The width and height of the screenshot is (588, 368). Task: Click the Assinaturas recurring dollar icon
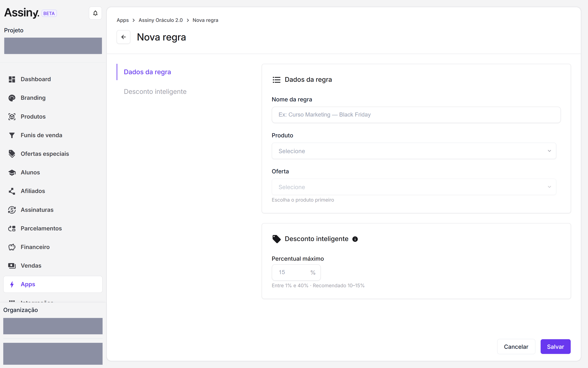tap(12, 210)
